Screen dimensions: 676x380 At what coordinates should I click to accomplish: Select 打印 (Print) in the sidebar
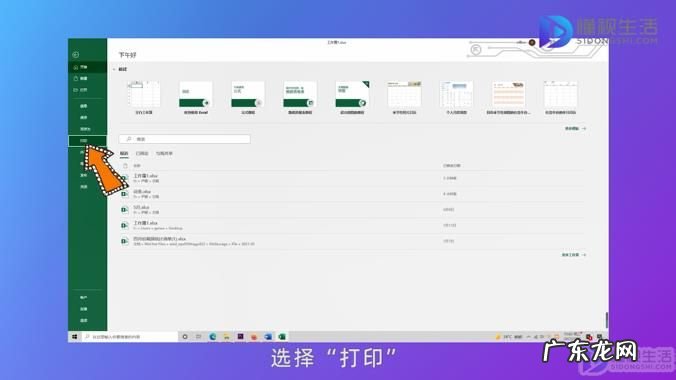[x=88, y=141]
